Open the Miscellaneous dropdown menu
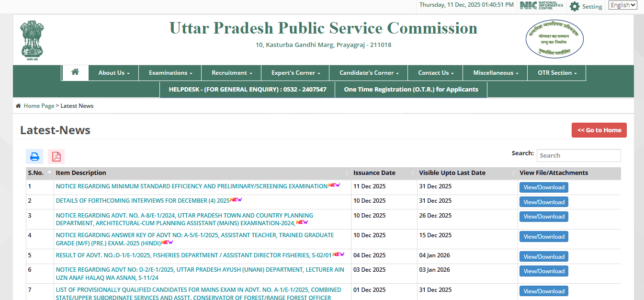This screenshot has height=300, width=644. click(x=495, y=73)
